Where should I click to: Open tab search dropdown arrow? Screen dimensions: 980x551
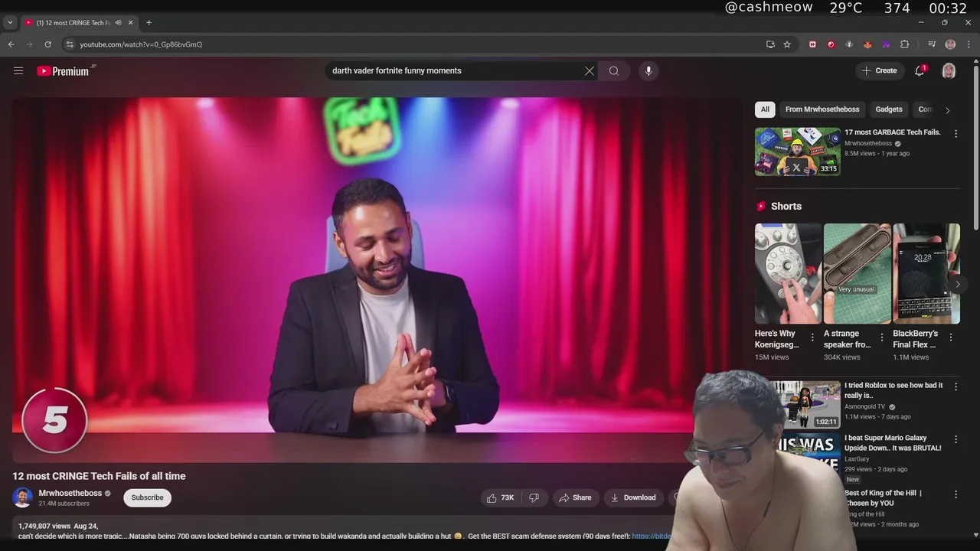pyautogui.click(x=10, y=22)
